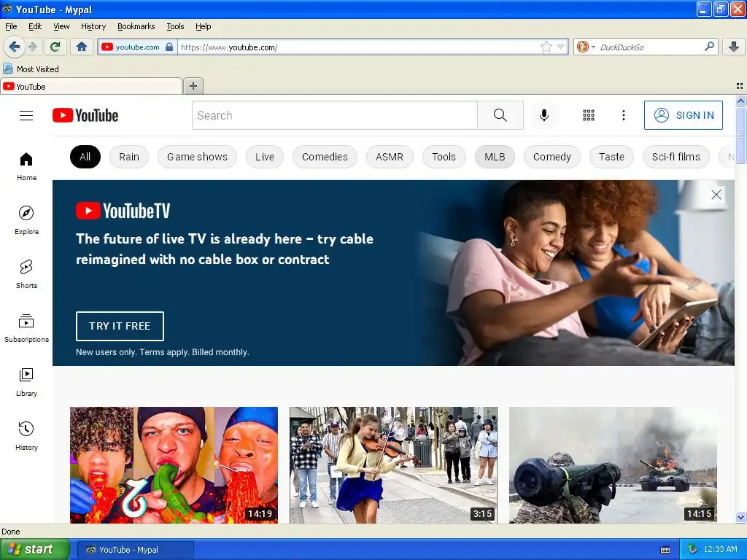Click the browser Back arrow

(15, 47)
